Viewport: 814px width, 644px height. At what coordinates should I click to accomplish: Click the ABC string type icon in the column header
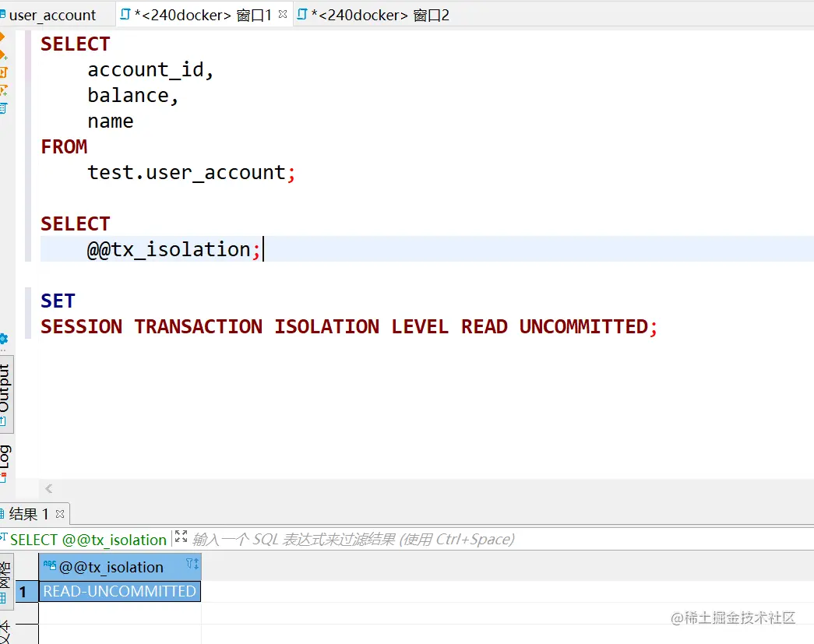(50, 565)
